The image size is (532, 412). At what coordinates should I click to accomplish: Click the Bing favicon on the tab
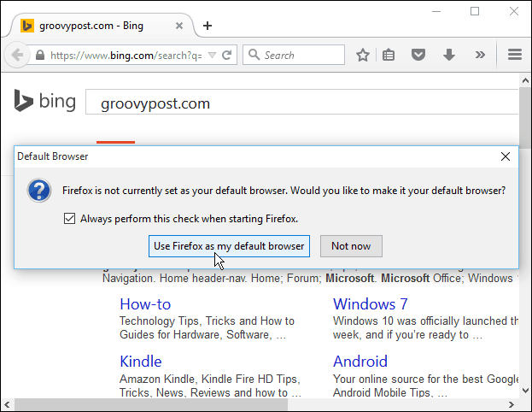pyautogui.click(x=27, y=26)
